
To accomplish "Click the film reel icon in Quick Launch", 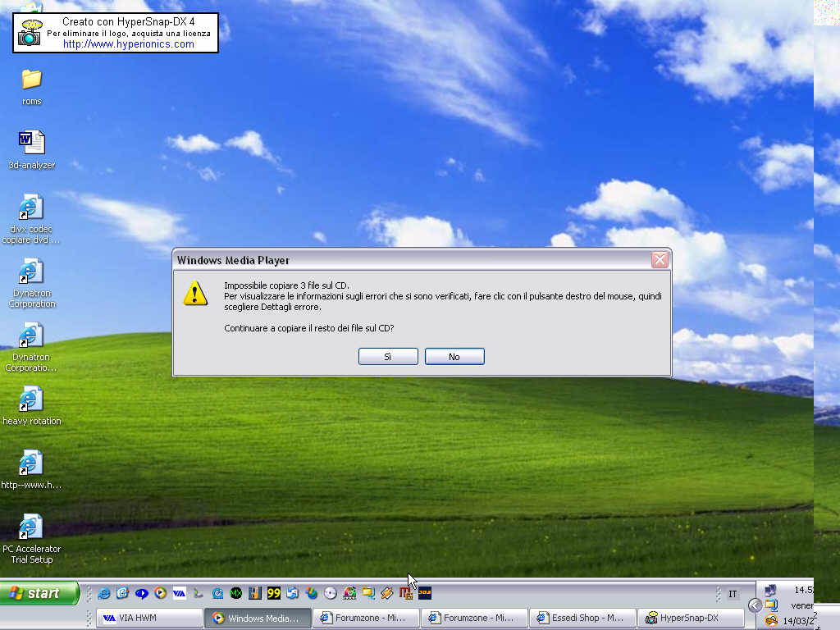I will (349, 593).
